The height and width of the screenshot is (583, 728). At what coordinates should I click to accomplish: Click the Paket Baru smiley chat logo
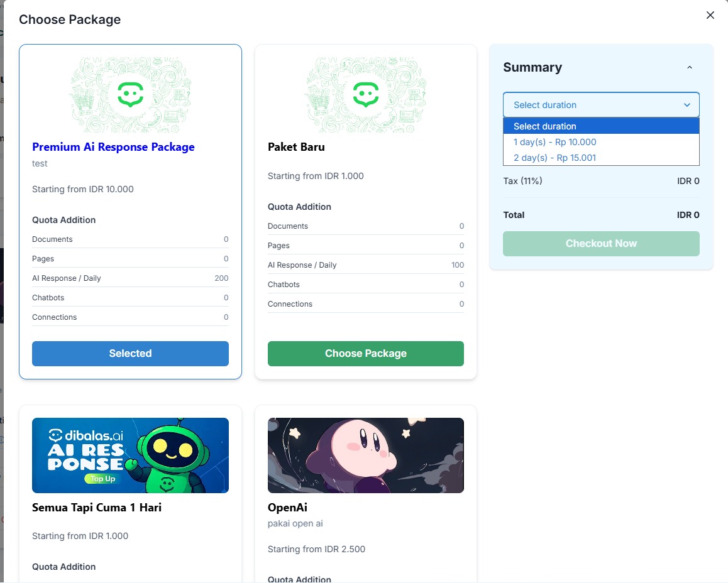coord(365,95)
